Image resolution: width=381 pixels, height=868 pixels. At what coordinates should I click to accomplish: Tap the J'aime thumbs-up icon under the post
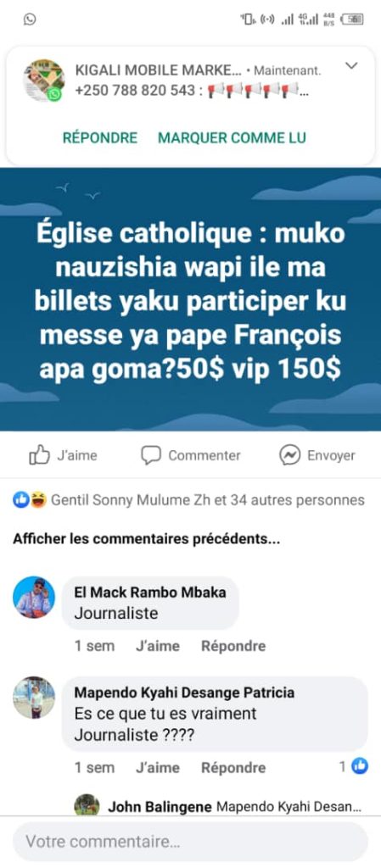pos(39,455)
